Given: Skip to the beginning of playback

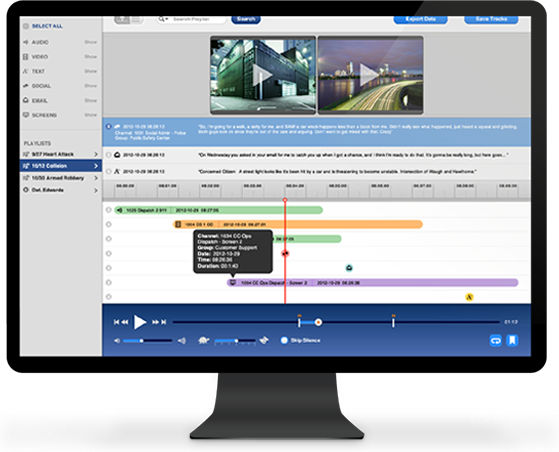Looking at the screenshot, I should (x=117, y=322).
